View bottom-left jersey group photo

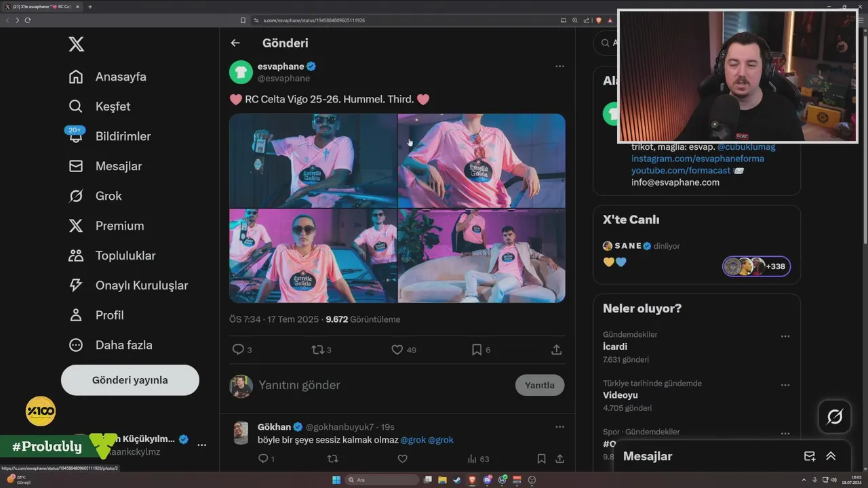pos(313,256)
